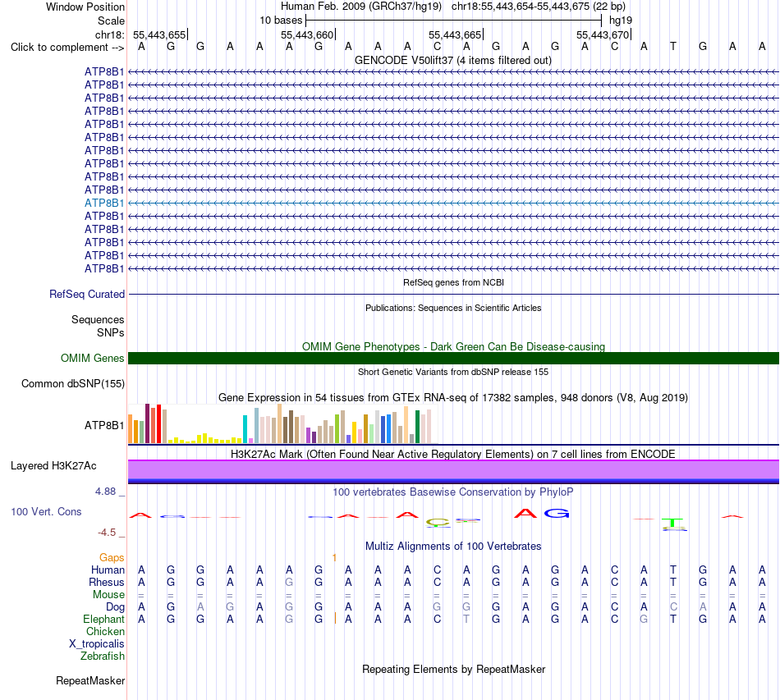Click 'Short Genetic Variants from dbSNP release 155'
The image size is (780, 700).
[x=453, y=372]
